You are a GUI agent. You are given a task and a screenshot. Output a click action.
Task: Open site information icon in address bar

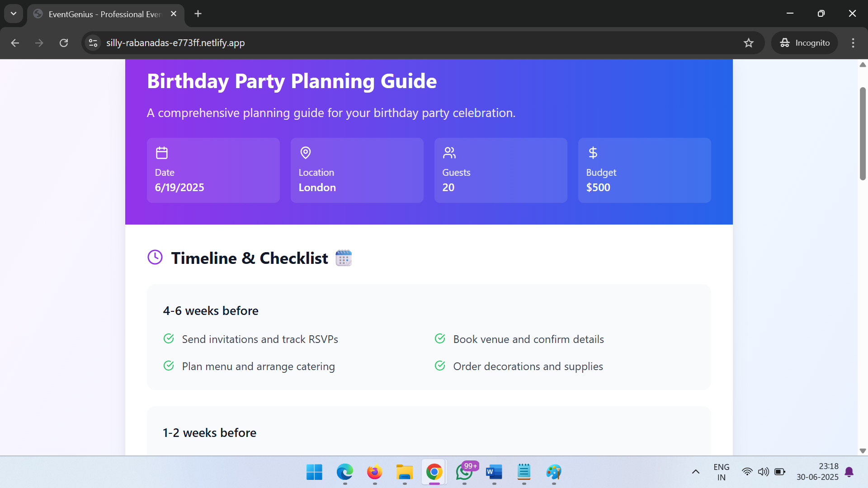click(93, 43)
